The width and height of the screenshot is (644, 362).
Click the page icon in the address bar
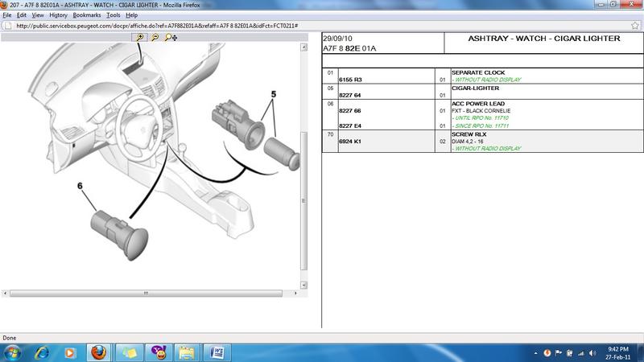pyautogui.click(x=8, y=26)
